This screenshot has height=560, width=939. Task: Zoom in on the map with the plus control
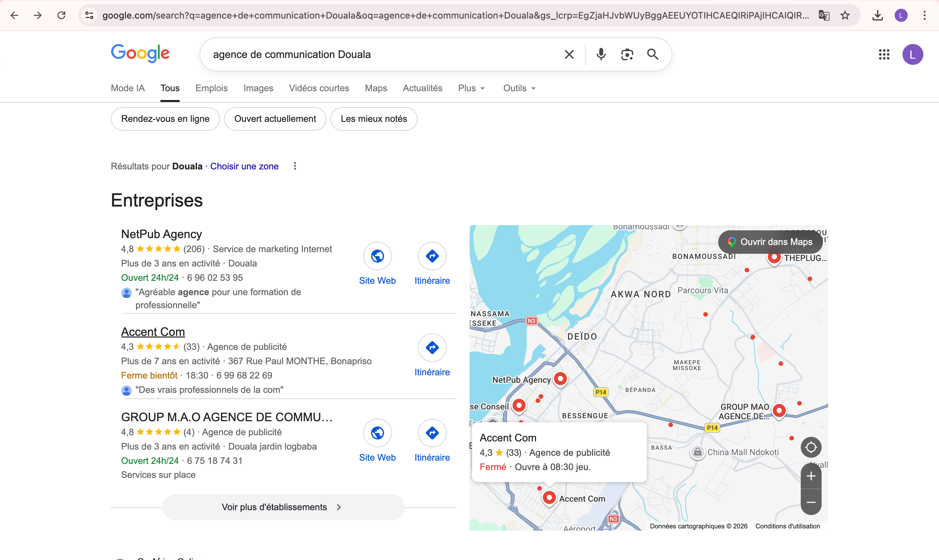coord(811,476)
